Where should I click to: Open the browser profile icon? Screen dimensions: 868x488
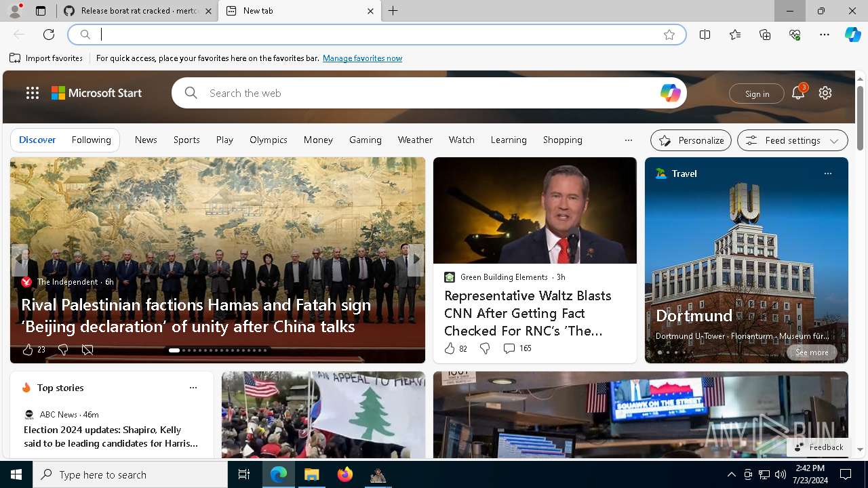[x=14, y=11]
